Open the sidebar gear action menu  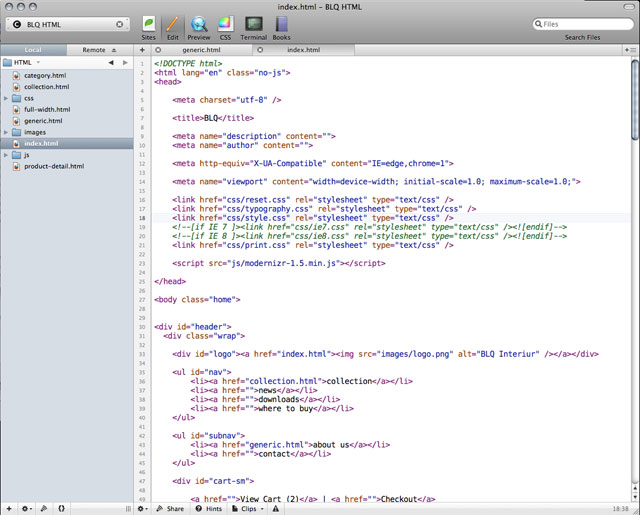pyautogui.click(x=27, y=508)
